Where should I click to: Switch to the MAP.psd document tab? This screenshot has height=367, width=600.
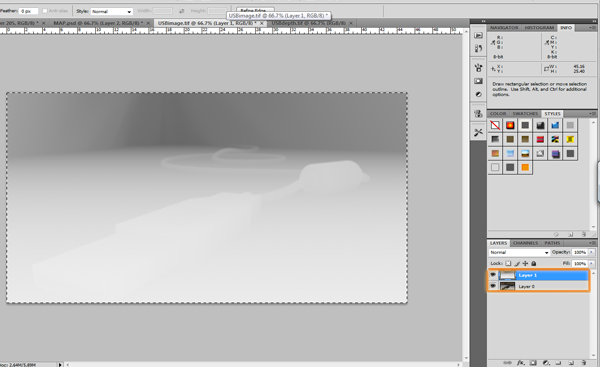point(98,23)
